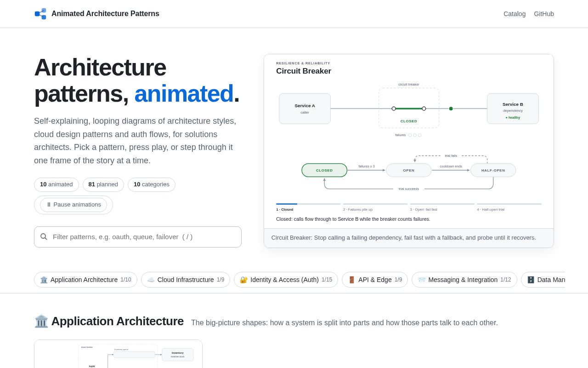Click the Circuit Breaker description caption
The image size is (588, 368).
point(404,238)
